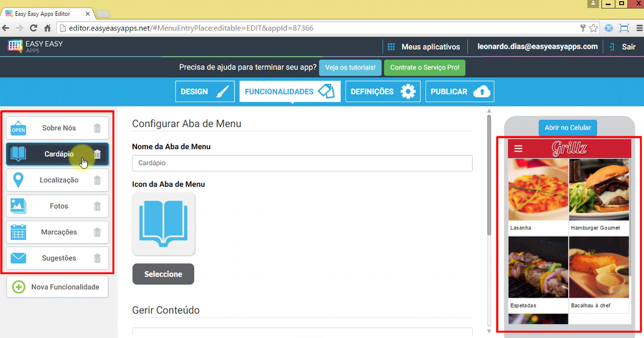
Task: Go to the Publicar tab
Action: point(459,92)
